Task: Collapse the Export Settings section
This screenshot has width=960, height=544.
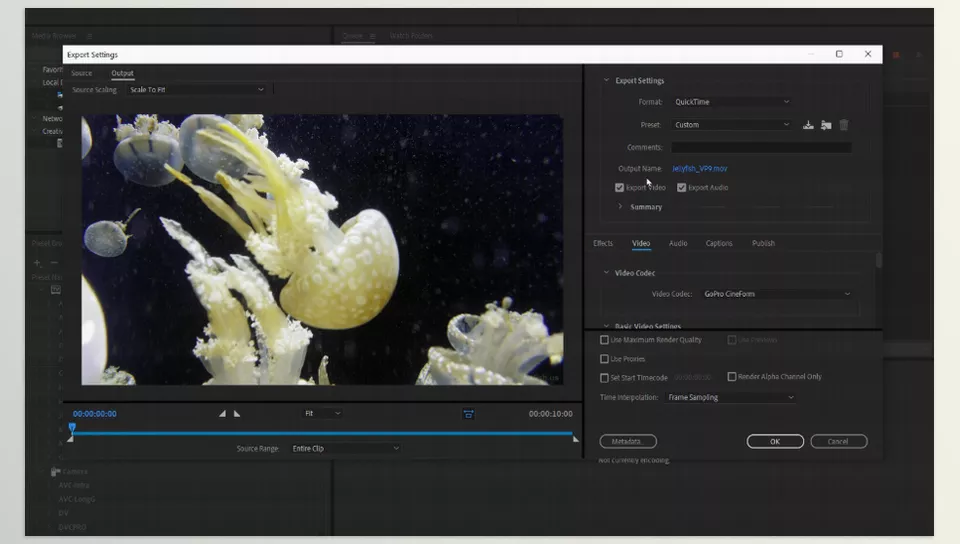Action: 606,80
